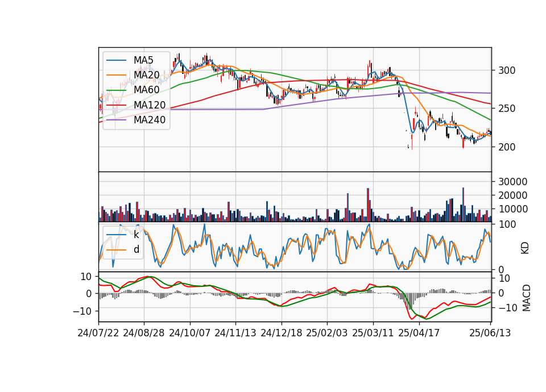The width and height of the screenshot is (546, 392).
Task: Click the 250 price axis label
Action: pyautogui.click(x=507, y=109)
